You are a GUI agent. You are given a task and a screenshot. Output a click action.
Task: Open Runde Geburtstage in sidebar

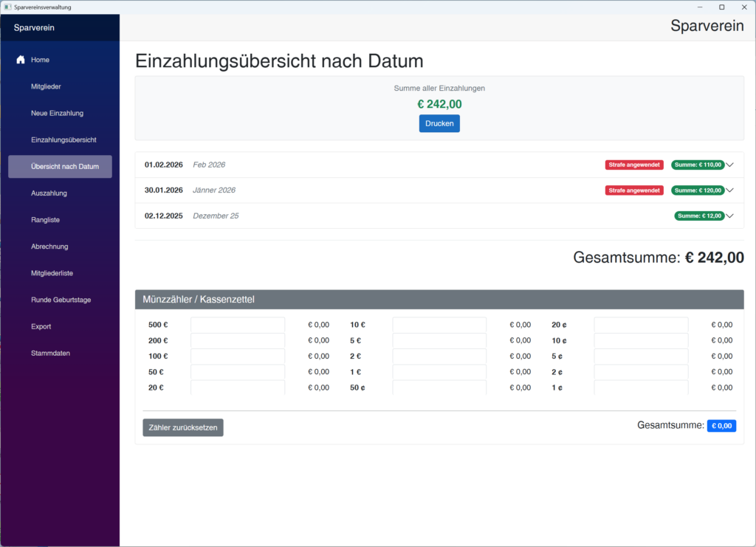point(61,300)
